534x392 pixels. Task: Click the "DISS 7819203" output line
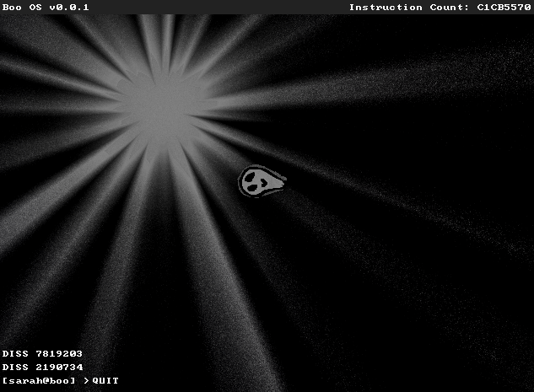(42, 353)
